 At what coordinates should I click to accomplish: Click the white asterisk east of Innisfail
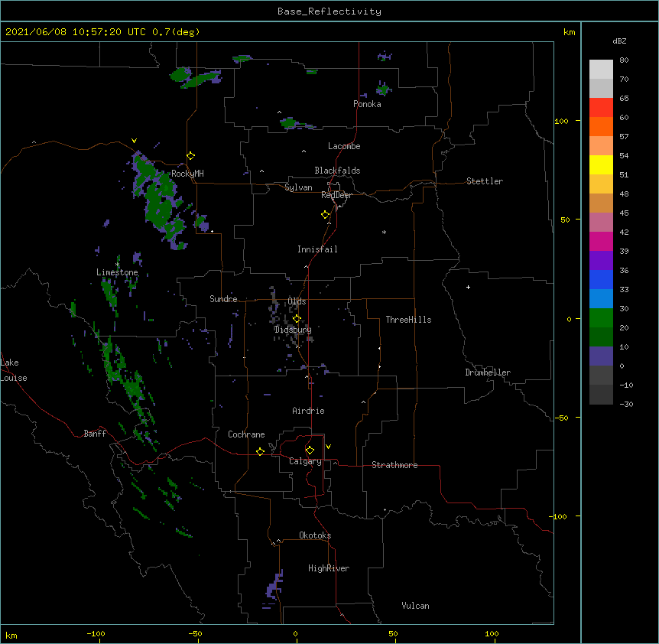click(384, 232)
